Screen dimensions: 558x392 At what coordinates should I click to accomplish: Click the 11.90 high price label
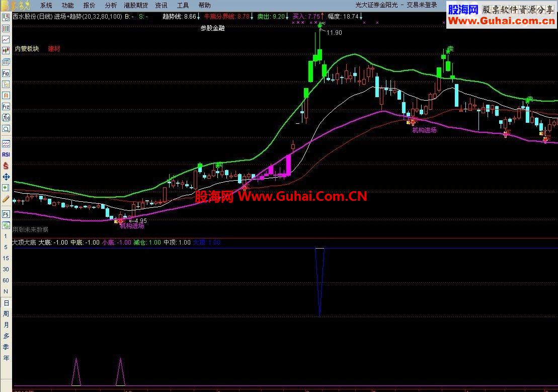[x=334, y=33]
